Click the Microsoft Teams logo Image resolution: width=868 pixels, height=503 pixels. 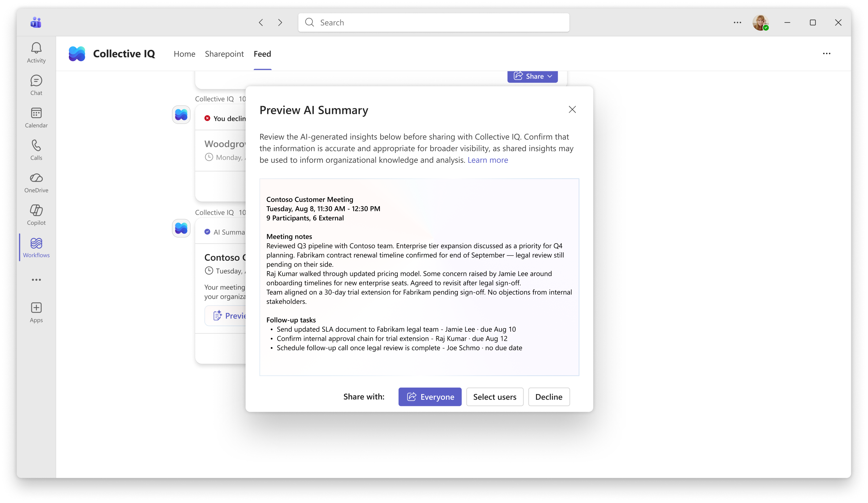point(36,22)
